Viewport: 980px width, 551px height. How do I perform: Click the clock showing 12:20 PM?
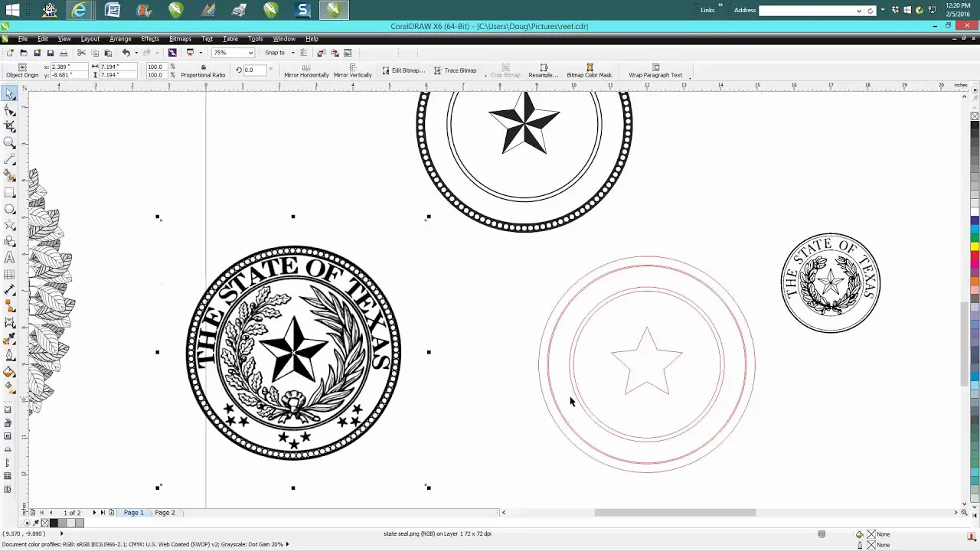(x=958, y=5)
